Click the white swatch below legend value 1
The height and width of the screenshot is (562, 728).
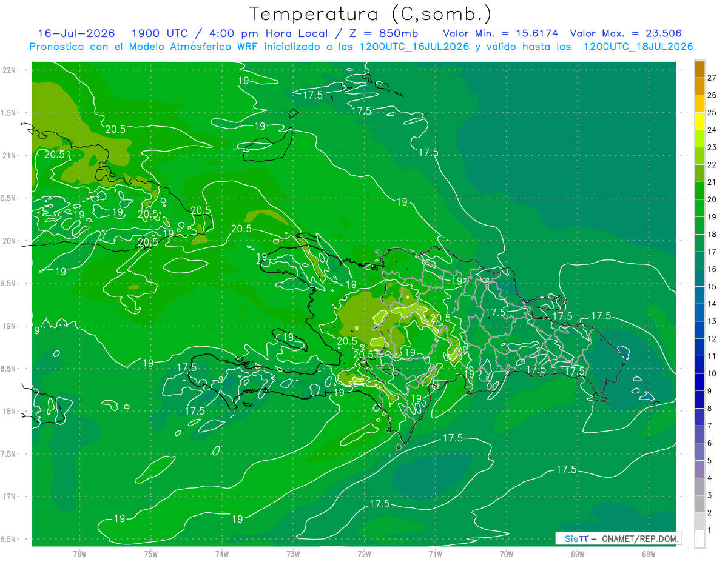699,539
